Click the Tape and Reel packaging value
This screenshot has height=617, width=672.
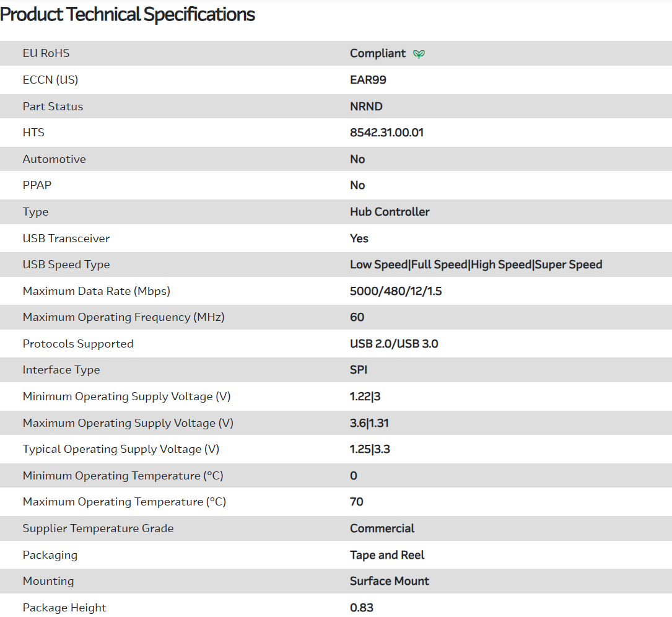(x=387, y=555)
